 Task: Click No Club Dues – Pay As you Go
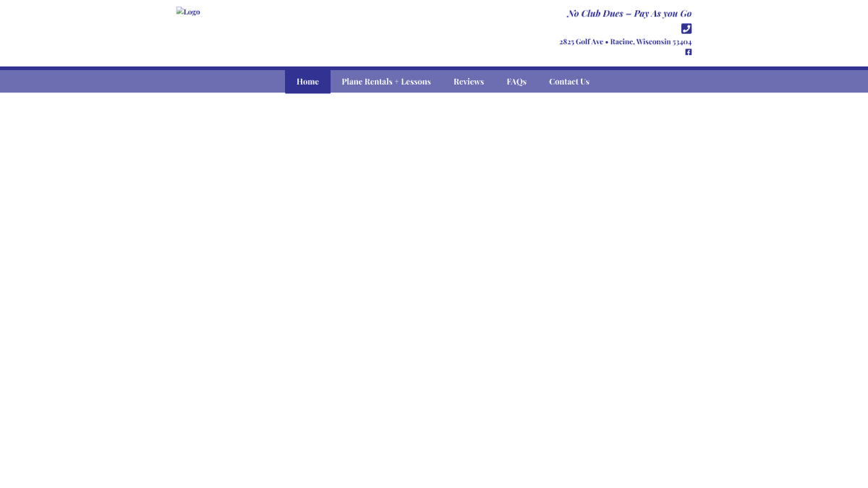(629, 14)
